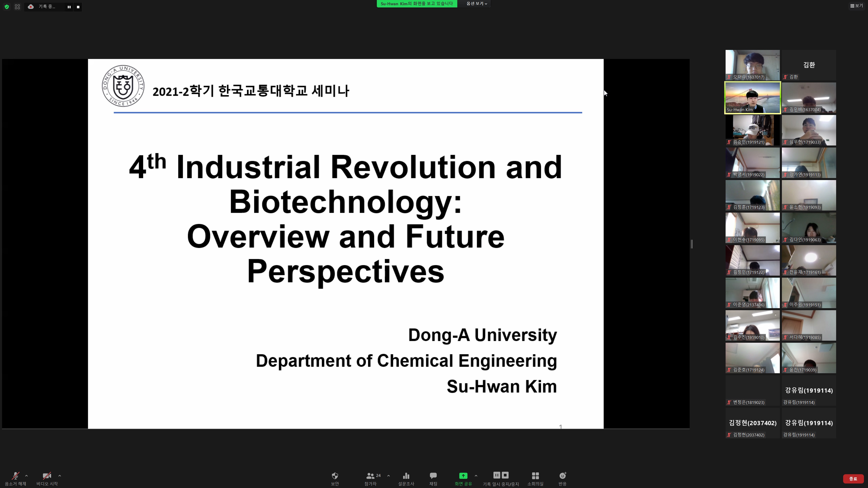Click the red 종료 end meeting button
Viewport: 868px width, 488px height.
pyautogui.click(x=853, y=479)
